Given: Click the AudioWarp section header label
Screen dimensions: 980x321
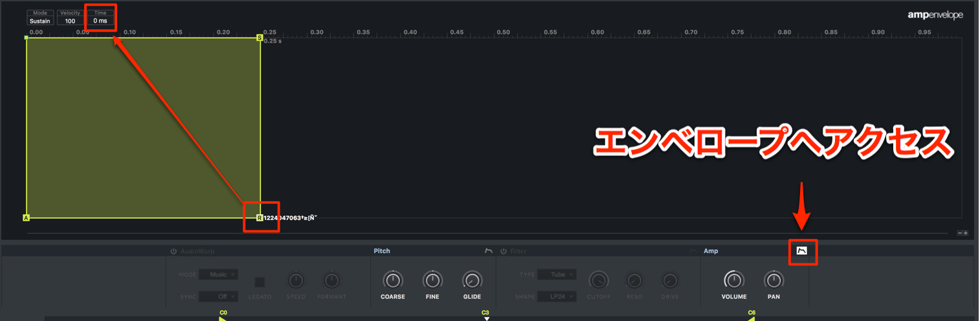Looking at the screenshot, I should coord(197,251).
